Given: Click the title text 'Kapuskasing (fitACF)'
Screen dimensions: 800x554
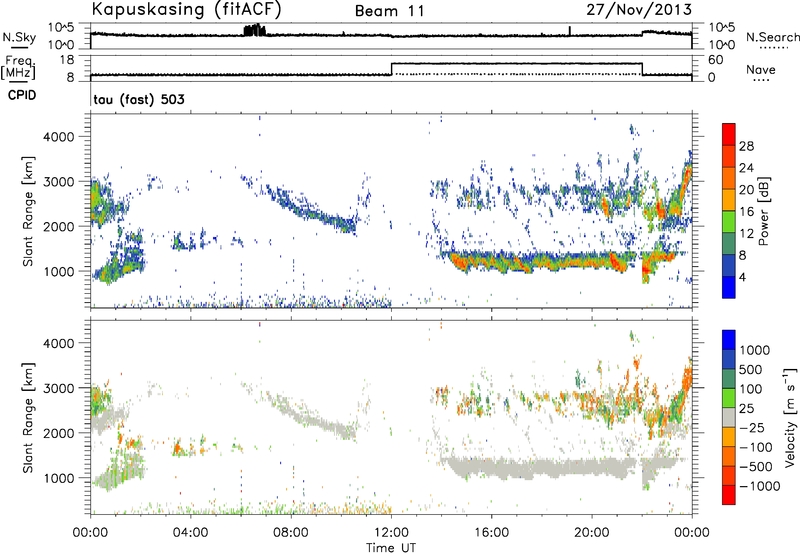Looking at the screenshot, I should pyautogui.click(x=186, y=9).
